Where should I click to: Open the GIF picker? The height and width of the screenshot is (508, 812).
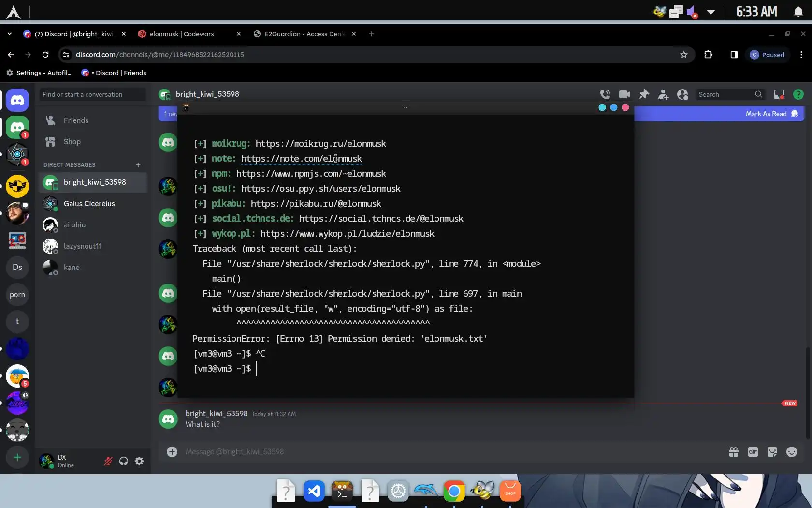coord(753,451)
